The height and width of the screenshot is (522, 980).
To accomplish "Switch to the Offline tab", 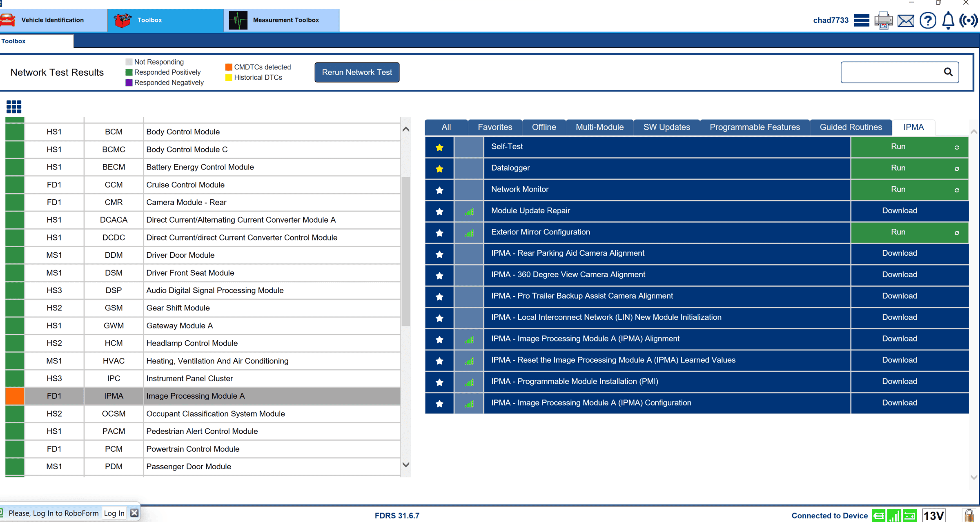I will point(544,127).
